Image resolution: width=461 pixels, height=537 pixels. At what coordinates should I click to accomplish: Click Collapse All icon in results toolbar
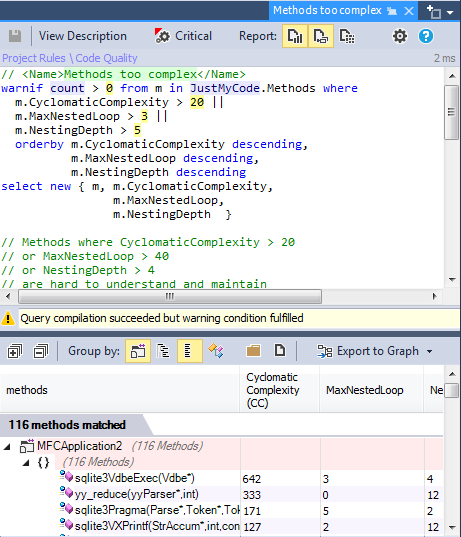[40, 351]
